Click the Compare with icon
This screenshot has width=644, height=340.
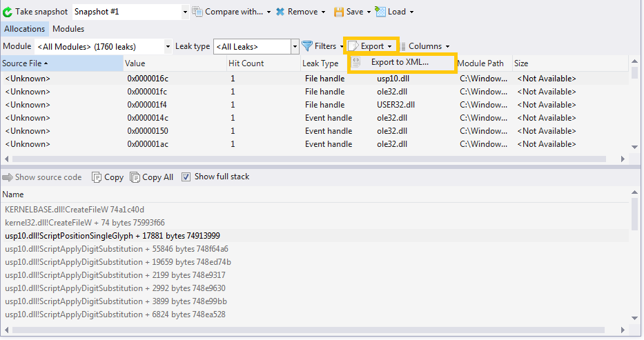click(197, 12)
